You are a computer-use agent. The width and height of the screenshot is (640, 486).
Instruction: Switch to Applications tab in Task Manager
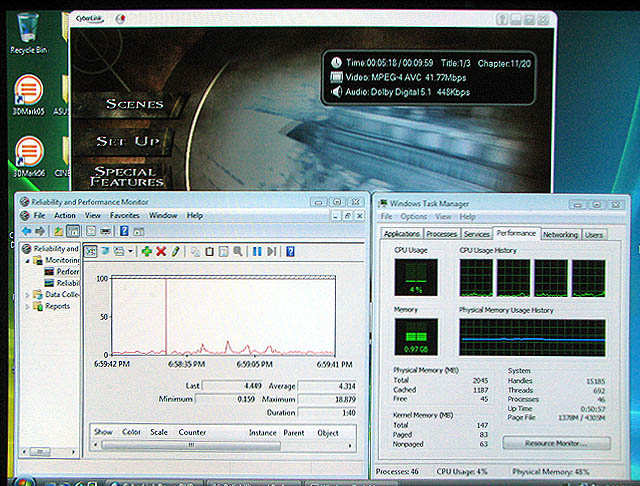click(402, 234)
